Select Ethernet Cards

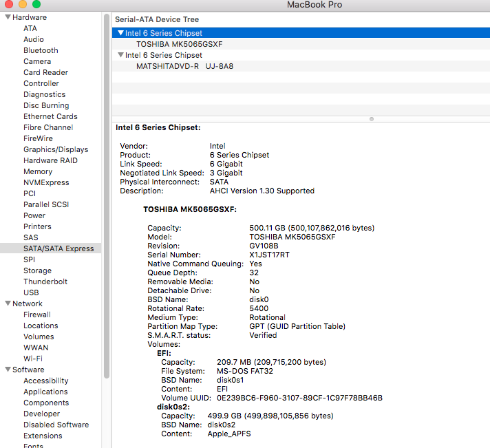[50, 116]
